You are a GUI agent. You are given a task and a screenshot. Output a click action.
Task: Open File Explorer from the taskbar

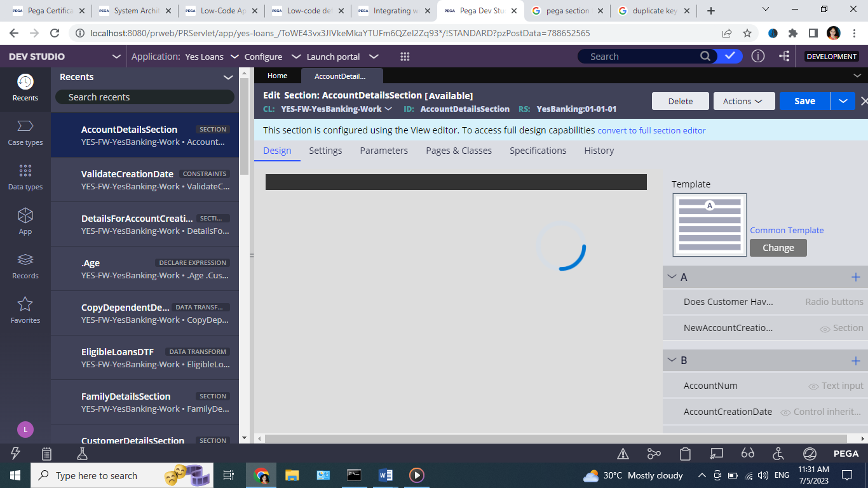pos(292,475)
